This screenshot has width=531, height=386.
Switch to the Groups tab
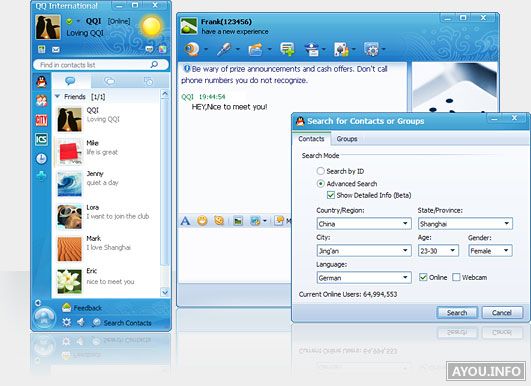tap(347, 139)
